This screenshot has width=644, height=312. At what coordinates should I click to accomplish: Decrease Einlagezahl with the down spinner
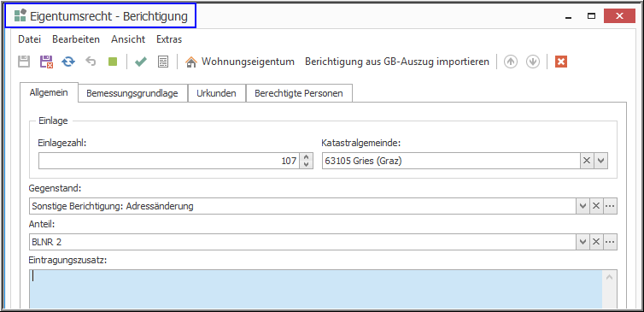(x=306, y=164)
